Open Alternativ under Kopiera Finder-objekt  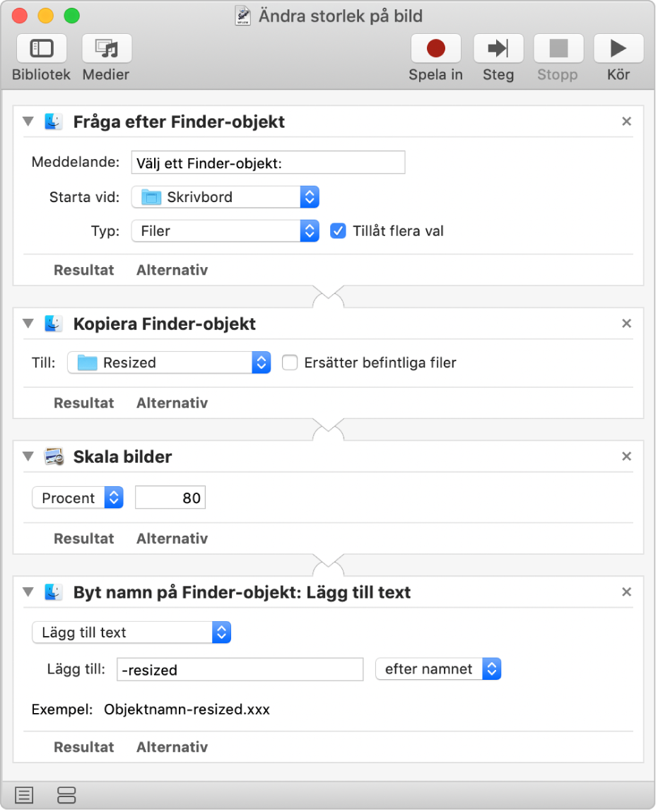point(172,403)
